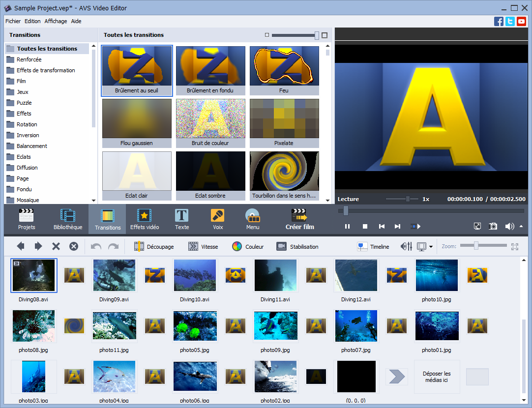The width and height of the screenshot is (532, 408).
Task: Open Fichier menu
Action: [13, 21]
